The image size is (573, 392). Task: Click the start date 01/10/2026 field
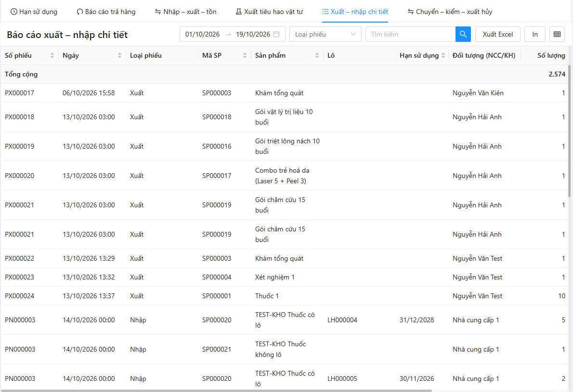202,34
